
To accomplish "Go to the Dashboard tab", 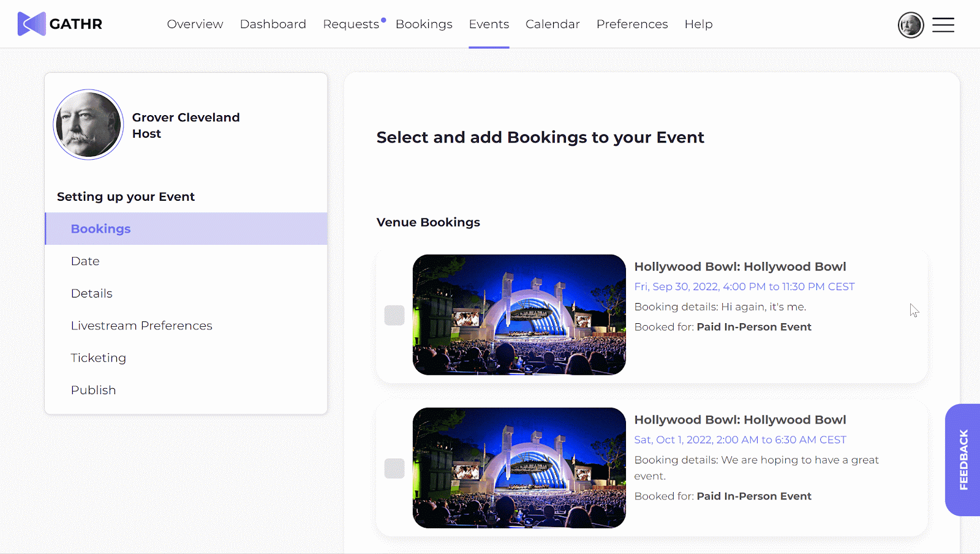I will point(273,24).
